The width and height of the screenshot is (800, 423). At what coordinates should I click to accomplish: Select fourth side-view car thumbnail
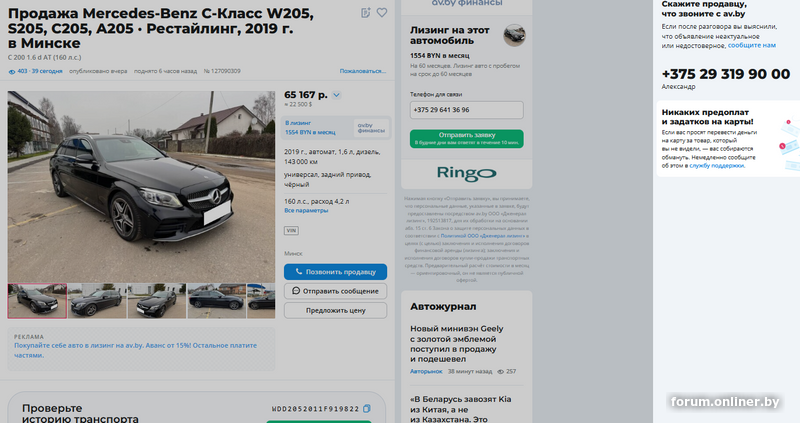click(x=216, y=301)
